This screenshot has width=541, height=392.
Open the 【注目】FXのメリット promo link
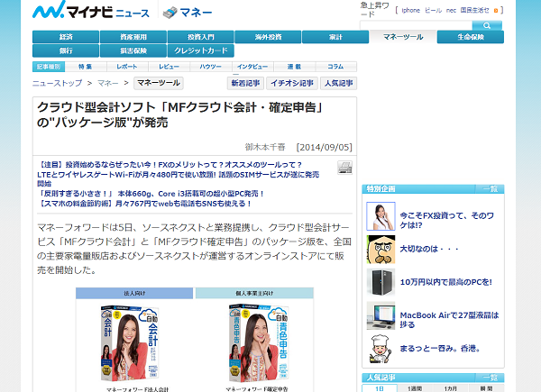(170, 165)
